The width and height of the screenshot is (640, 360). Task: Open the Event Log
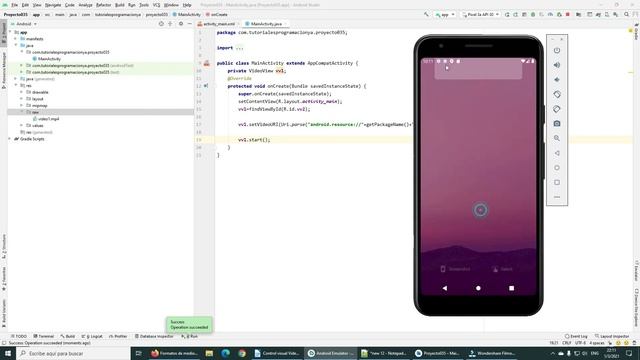coord(576,336)
